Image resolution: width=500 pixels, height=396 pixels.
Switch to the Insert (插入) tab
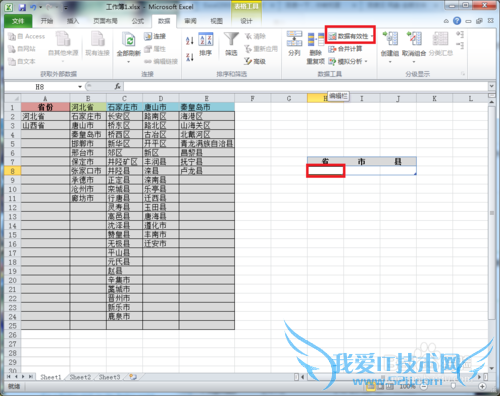(73, 21)
